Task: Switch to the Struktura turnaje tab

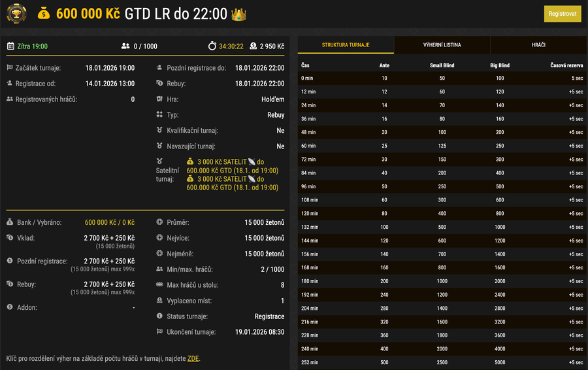Action: click(x=346, y=45)
